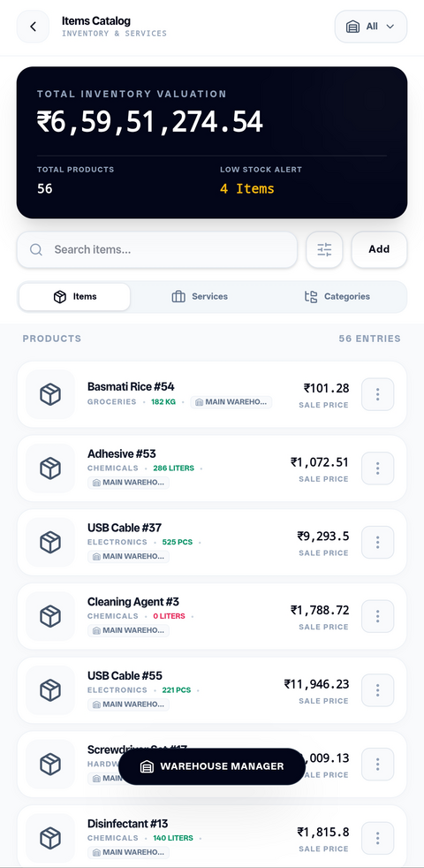Select the Items tab
The height and width of the screenshot is (868, 424).
coord(75,297)
